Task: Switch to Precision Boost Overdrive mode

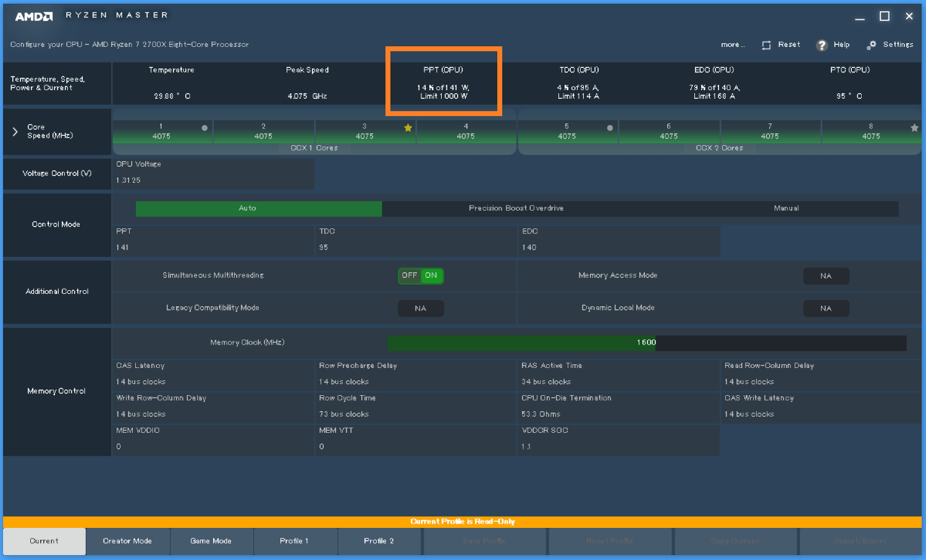Action: pyautogui.click(x=516, y=209)
